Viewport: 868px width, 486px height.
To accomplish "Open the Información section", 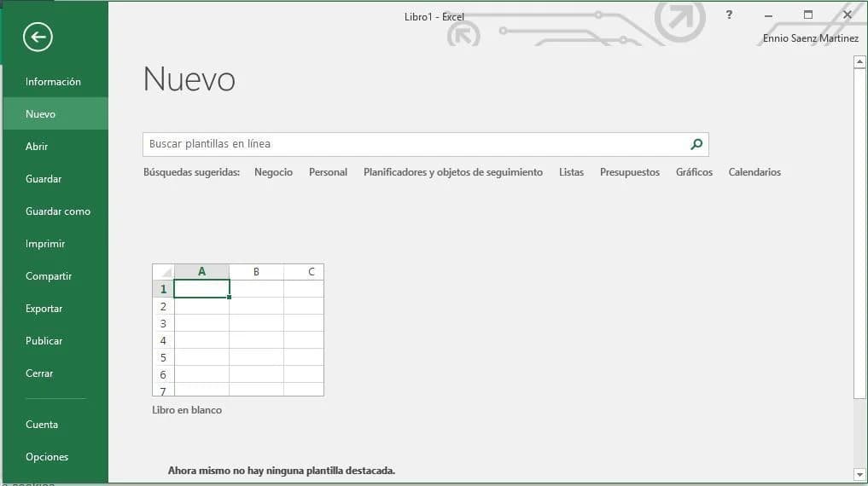I will [x=55, y=81].
